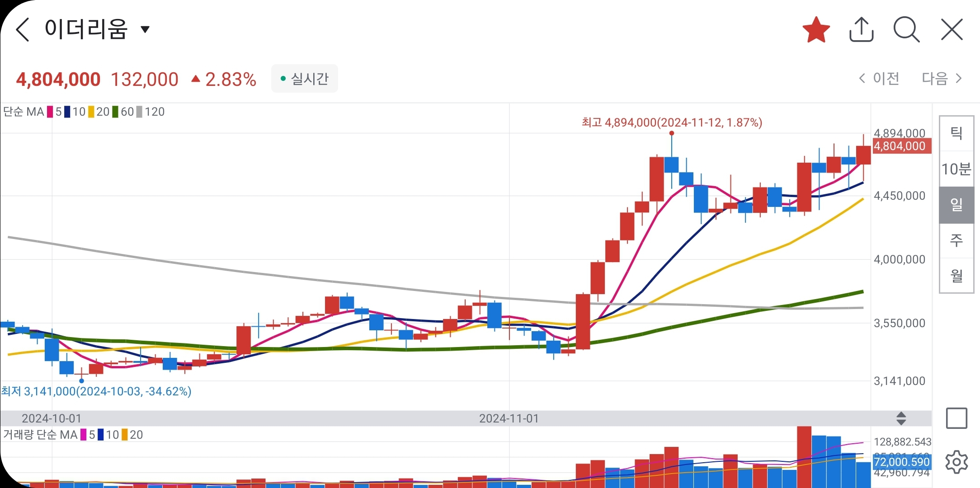Go to next item via 다음
Screen dimensions: 980x488
coord(942,79)
